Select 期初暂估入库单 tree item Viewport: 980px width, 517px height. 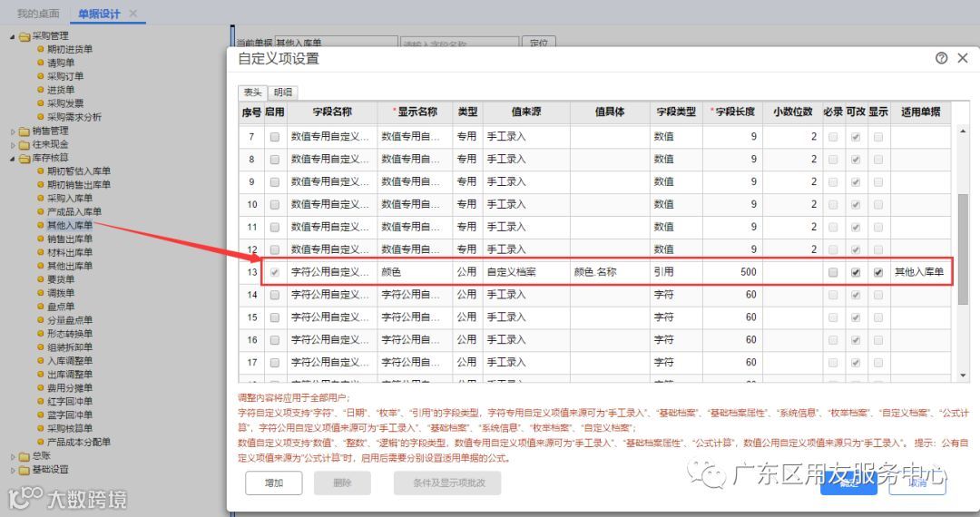pyautogui.click(x=79, y=171)
